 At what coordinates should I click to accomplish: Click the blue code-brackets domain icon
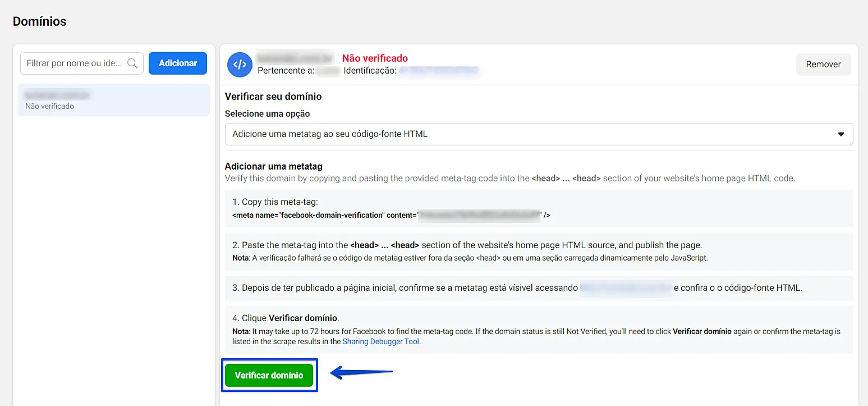tap(240, 64)
